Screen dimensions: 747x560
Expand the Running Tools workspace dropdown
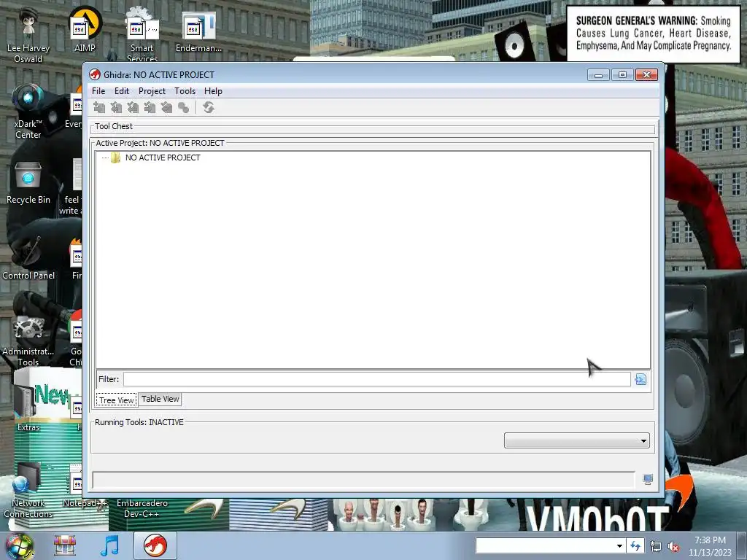coord(577,440)
